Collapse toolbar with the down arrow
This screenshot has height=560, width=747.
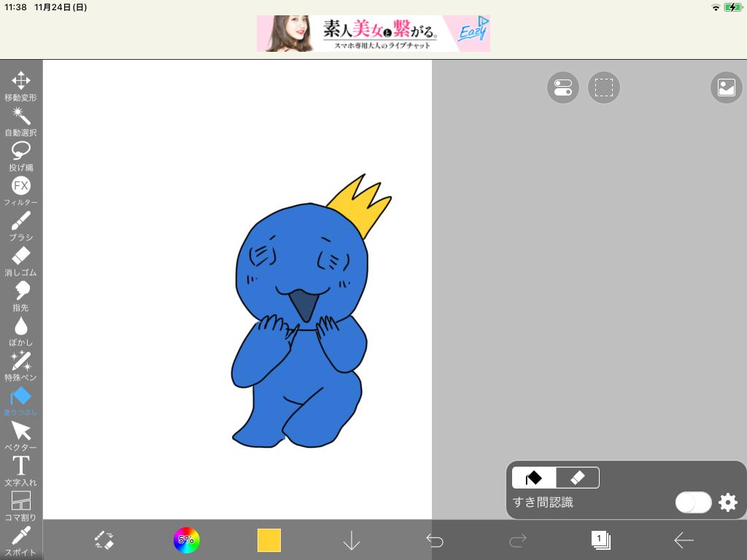click(352, 540)
